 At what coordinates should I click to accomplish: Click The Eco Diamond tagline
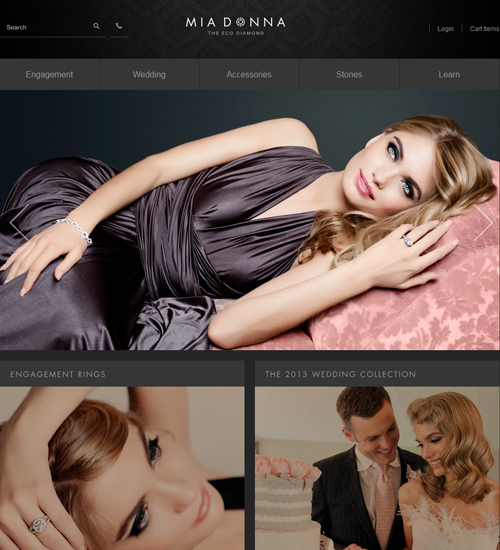tap(236, 33)
